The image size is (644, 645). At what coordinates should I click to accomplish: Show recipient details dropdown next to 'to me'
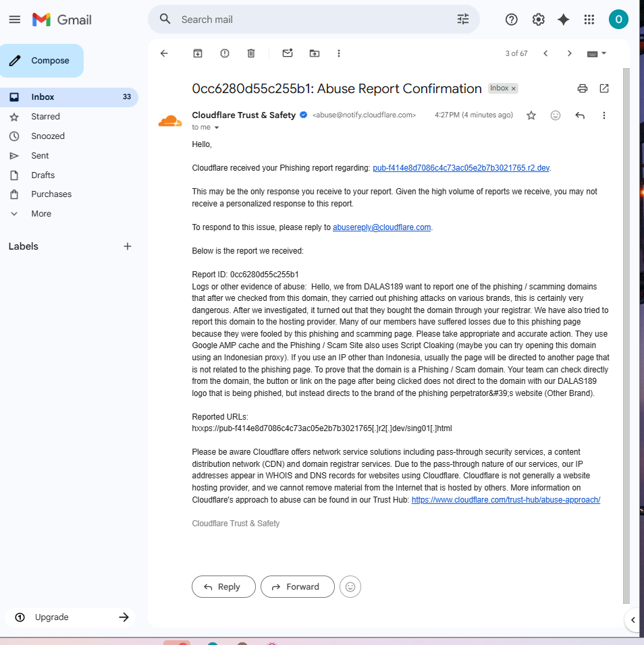(x=217, y=128)
